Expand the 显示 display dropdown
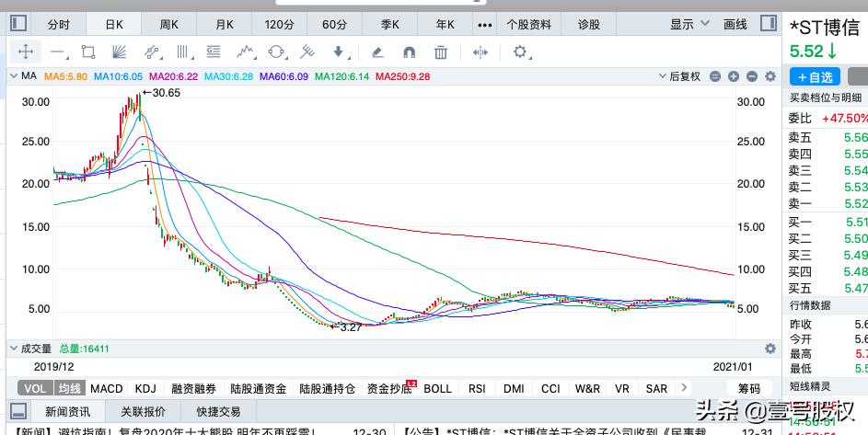The width and height of the screenshot is (868, 435). click(689, 24)
